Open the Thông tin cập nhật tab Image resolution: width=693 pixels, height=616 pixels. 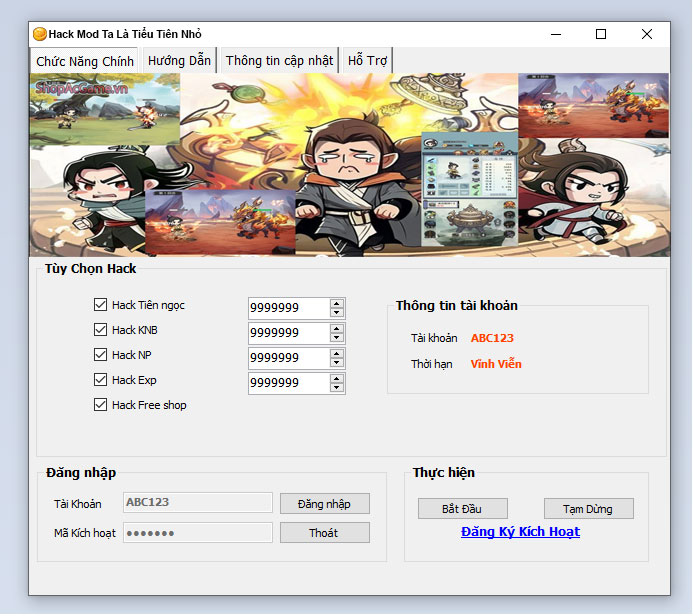click(279, 60)
